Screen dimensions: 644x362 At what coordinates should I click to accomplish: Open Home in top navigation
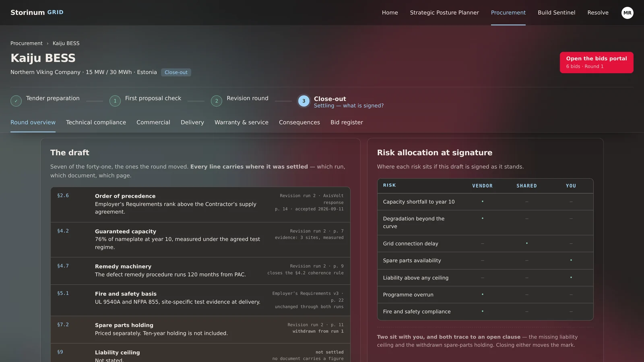390,12
